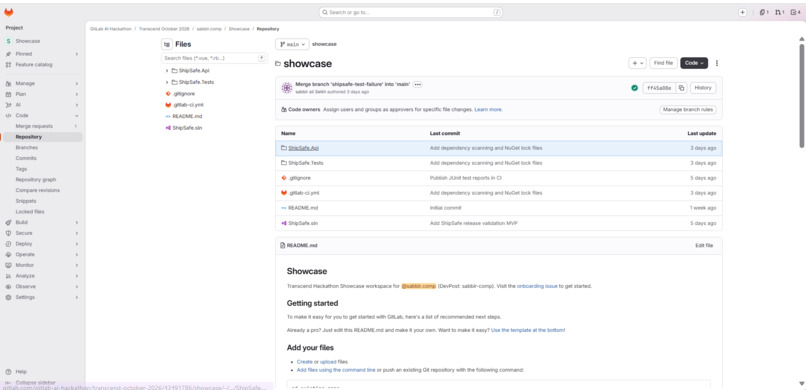Click the sabbir.comp breadcrumb link
The width and height of the screenshot is (806, 390).
click(x=208, y=29)
